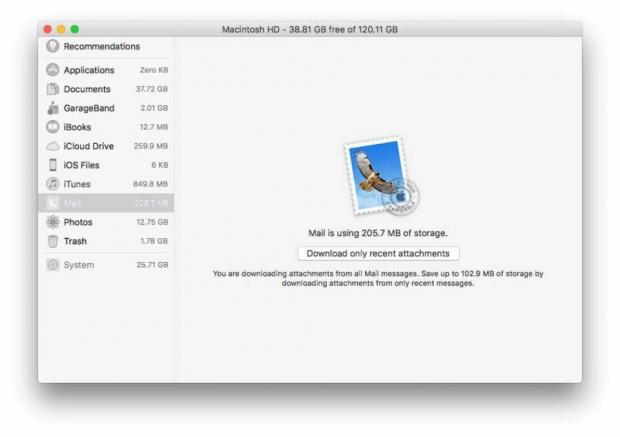Click the Mail stamp image

pyautogui.click(x=378, y=178)
